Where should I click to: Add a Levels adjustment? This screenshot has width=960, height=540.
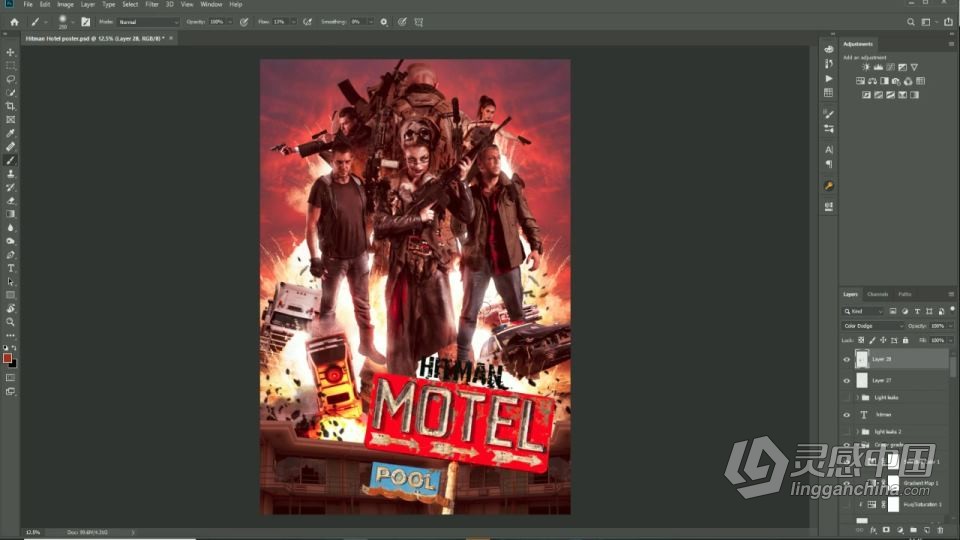(x=878, y=67)
